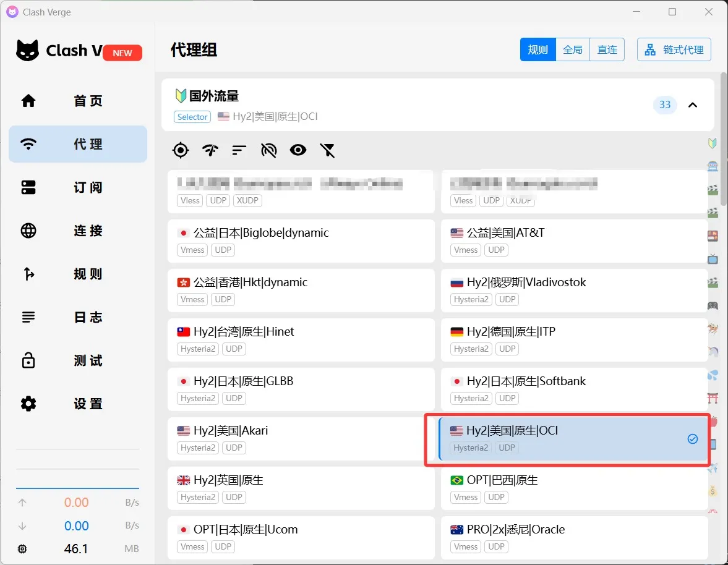Select the 代理 proxies sidebar item
This screenshot has width=728, height=565.
(78, 144)
